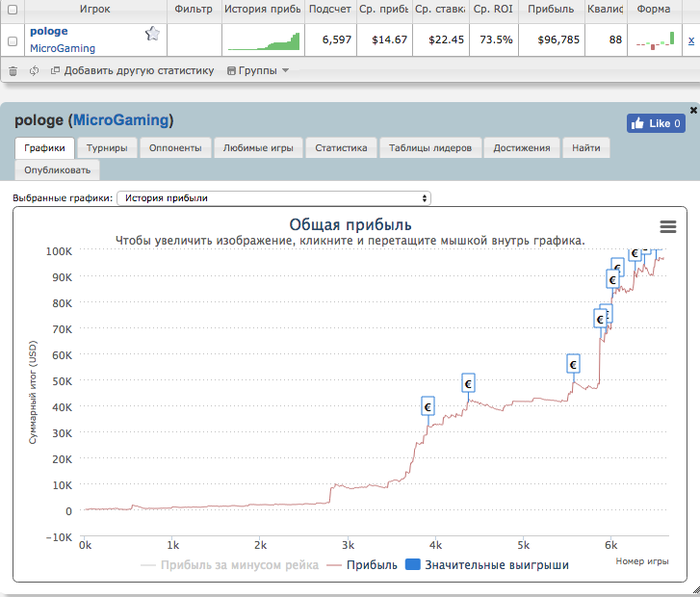The height and width of the screenshot is (597, 700).
Task: Select the Любимые игры tab
Action: (258, 148)
